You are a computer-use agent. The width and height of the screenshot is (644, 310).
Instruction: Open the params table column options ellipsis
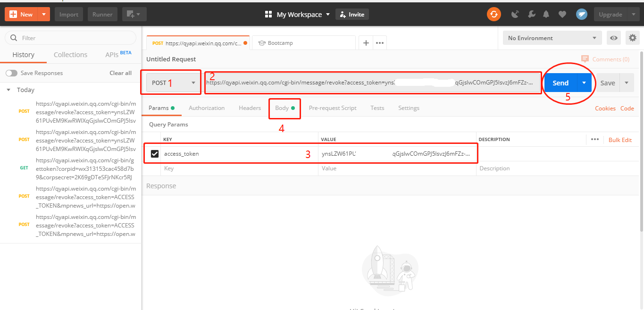pyautogui.click(x=594, y=139)
